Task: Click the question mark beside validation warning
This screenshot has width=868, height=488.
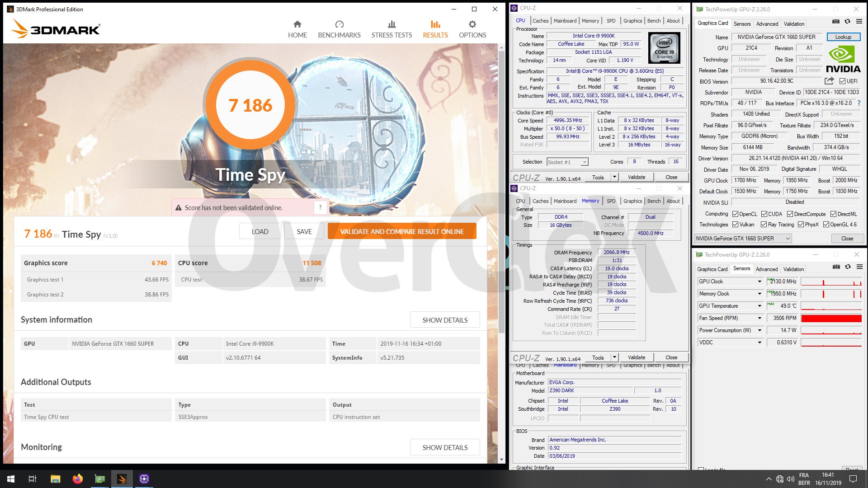Action: (320, 207)
